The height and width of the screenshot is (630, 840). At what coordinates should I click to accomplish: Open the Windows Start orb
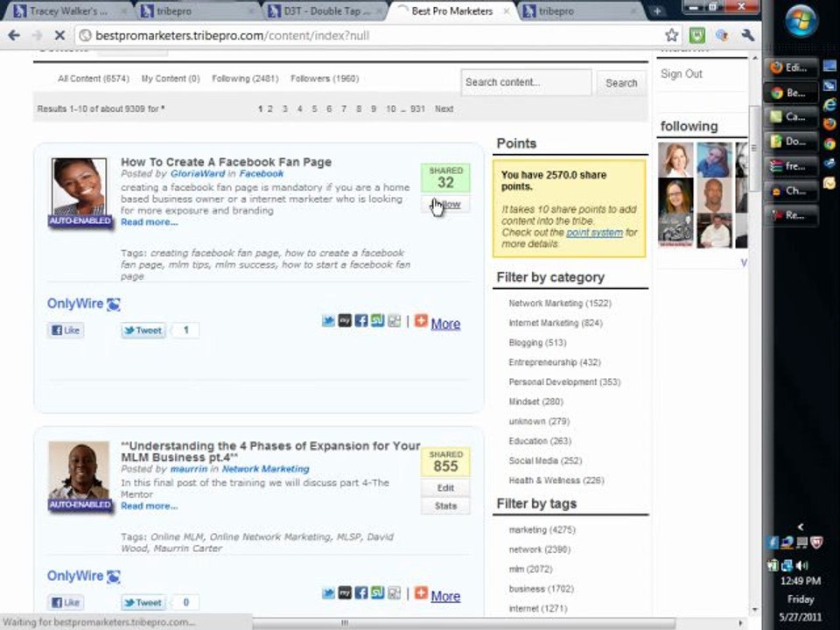[x=801, y=21]
